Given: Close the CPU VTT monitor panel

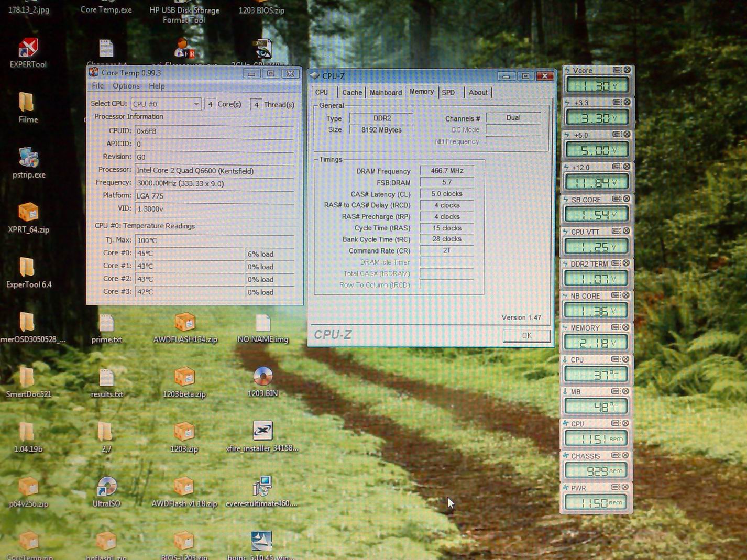Looking at the screenshot, I should click(x=627, y=230).
